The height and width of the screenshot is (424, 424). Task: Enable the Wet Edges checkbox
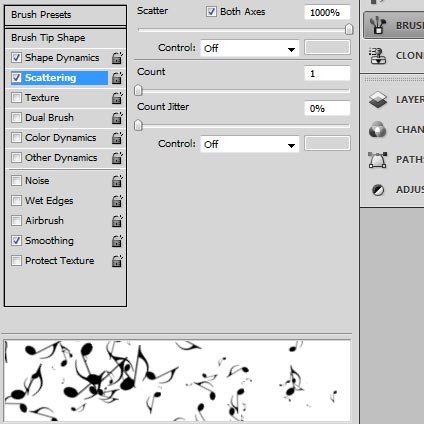[x=16, y=201]
